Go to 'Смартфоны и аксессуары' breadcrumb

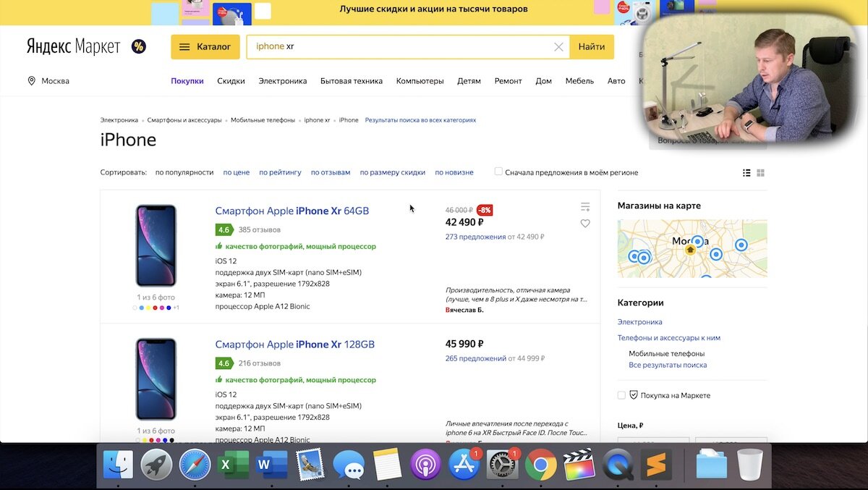click(184, 120)
